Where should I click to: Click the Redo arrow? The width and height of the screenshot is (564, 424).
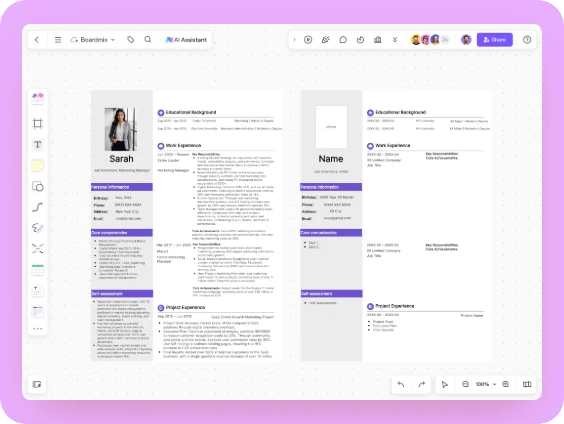pyautogui.click(x=422, y=384)
